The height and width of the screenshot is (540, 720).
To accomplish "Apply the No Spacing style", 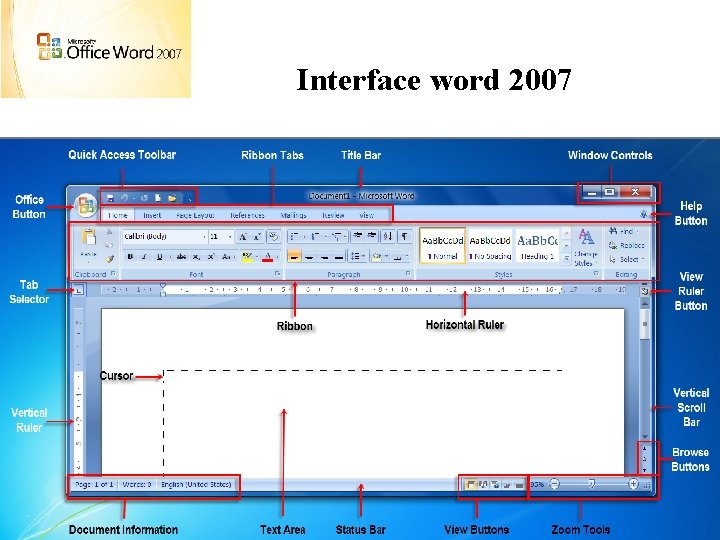I will (x=490, y=246).
